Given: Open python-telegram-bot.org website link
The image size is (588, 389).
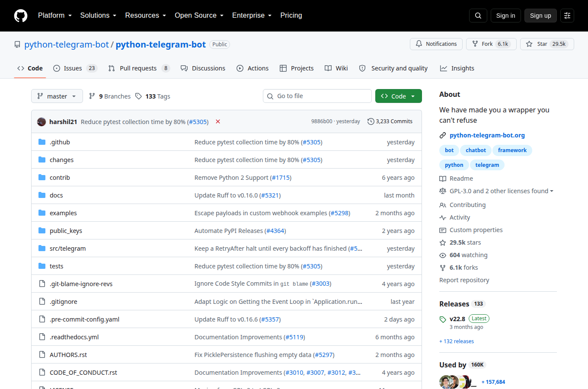Looking at the screenshot, I should pyautogui.click(x=487, y=135).
